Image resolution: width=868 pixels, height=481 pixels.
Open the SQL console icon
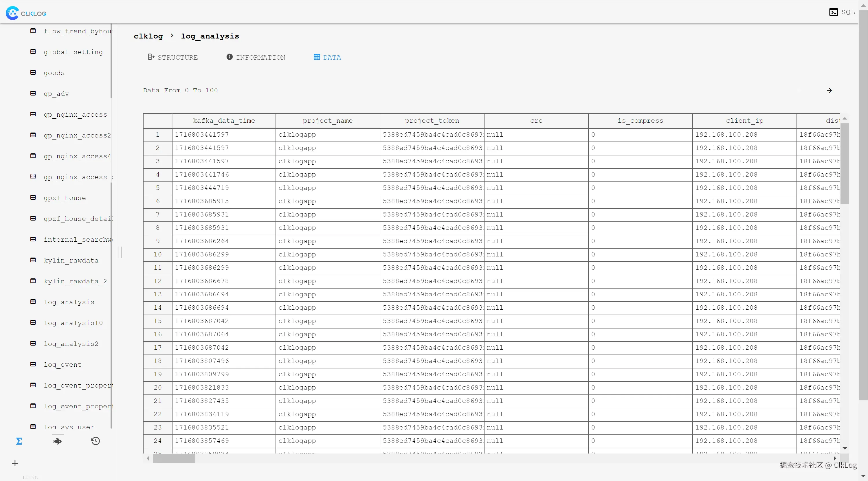833,12
